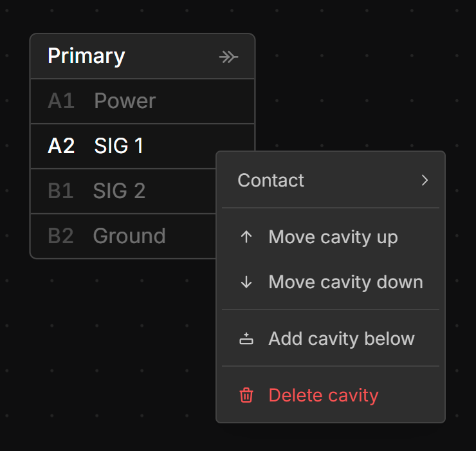Screen dimensions: 476x451
Task: Click the down arrow icon in context menu
Action: point(246,282)
